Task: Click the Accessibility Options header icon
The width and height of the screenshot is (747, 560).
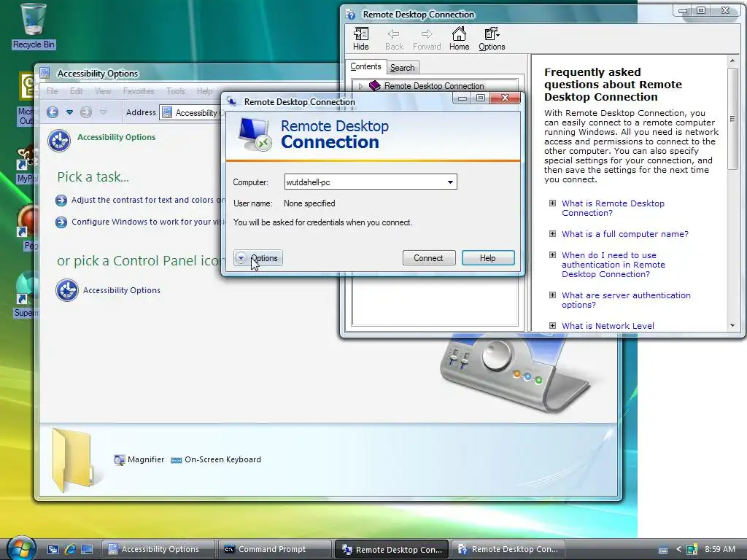Action: tap(59, 141)
